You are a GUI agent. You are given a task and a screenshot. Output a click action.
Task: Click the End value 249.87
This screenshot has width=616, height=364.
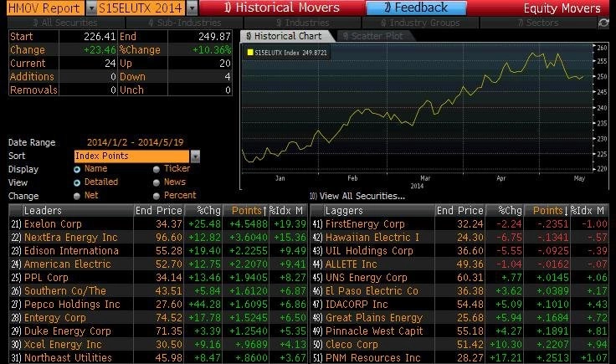pos(214,37)
